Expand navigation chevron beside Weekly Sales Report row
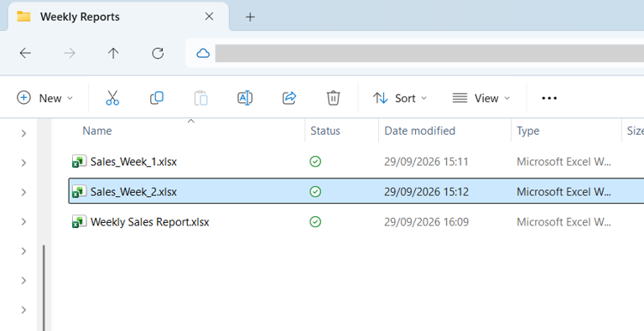This screenshot has height=331, width=644. pos(23,222)
